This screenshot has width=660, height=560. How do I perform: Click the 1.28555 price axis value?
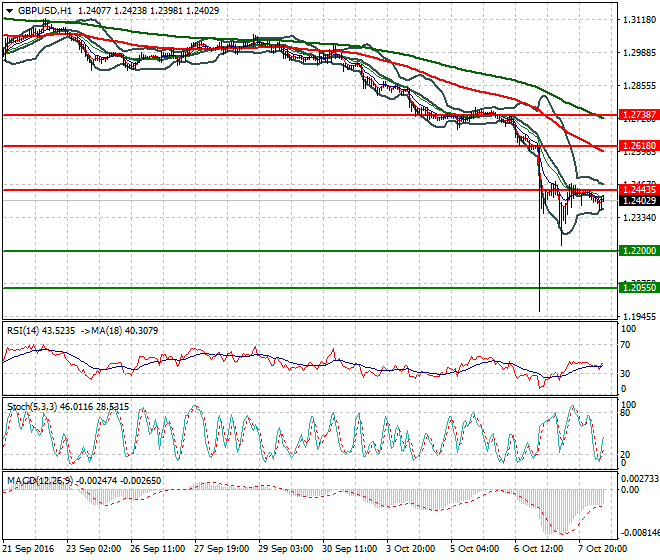[x=639, y=86]
